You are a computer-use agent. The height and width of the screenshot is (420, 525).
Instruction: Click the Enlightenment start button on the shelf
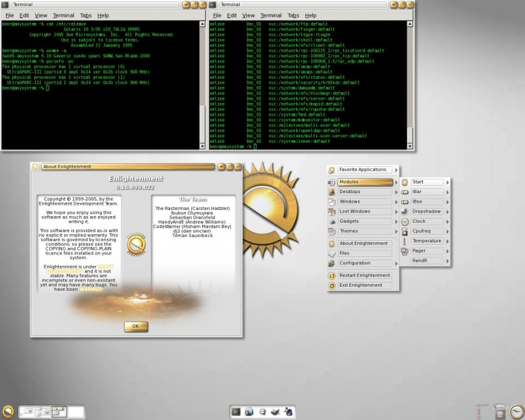click(x=7, y=412)
